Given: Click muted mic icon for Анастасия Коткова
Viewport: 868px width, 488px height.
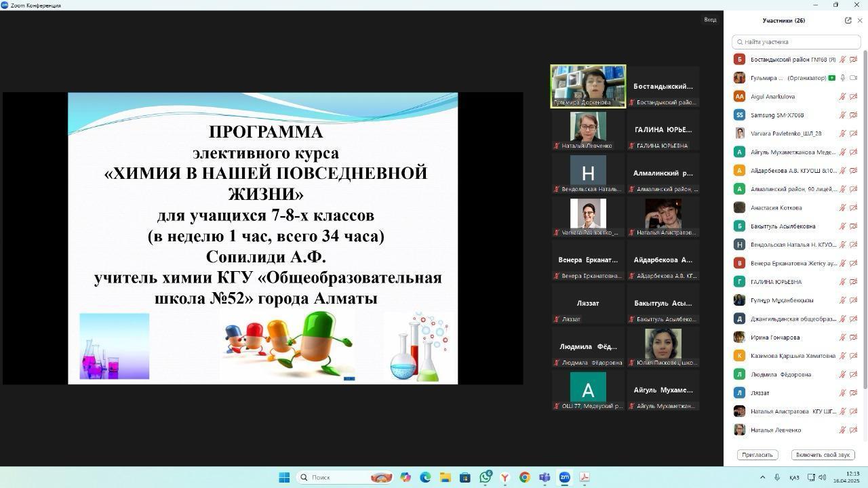Looking at the screenshot, I should pos(843,208).
